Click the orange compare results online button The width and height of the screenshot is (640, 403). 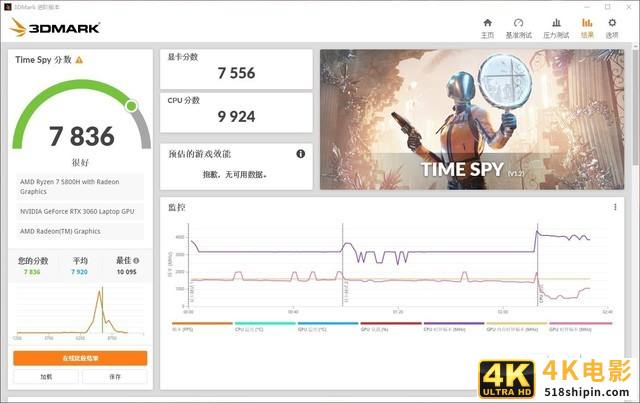click(x=80, y=358)
